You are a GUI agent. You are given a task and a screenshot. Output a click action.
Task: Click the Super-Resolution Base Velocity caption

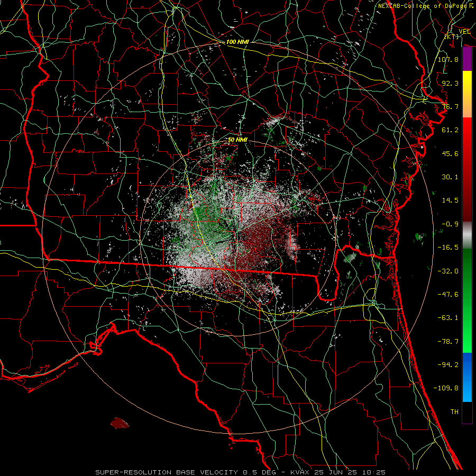[241, 472]
